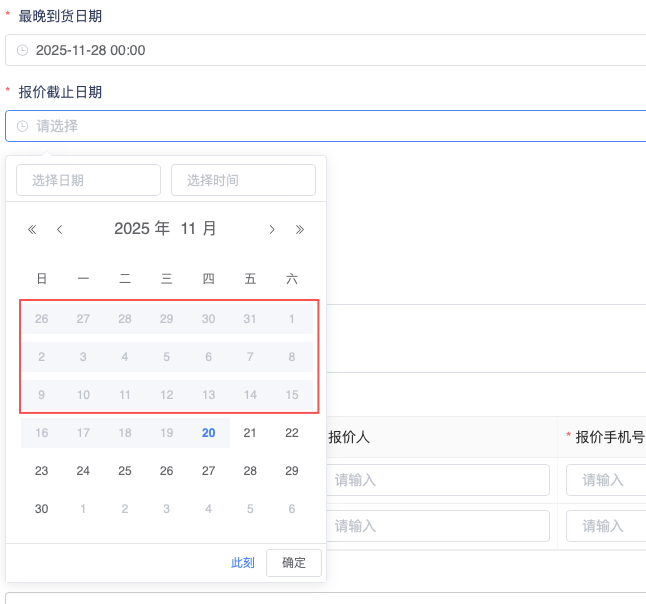The height and width of the screenshot is (604, 646).
Task: Click clock icon in 最晚到货日期 field
Action: tap(23, 50)
